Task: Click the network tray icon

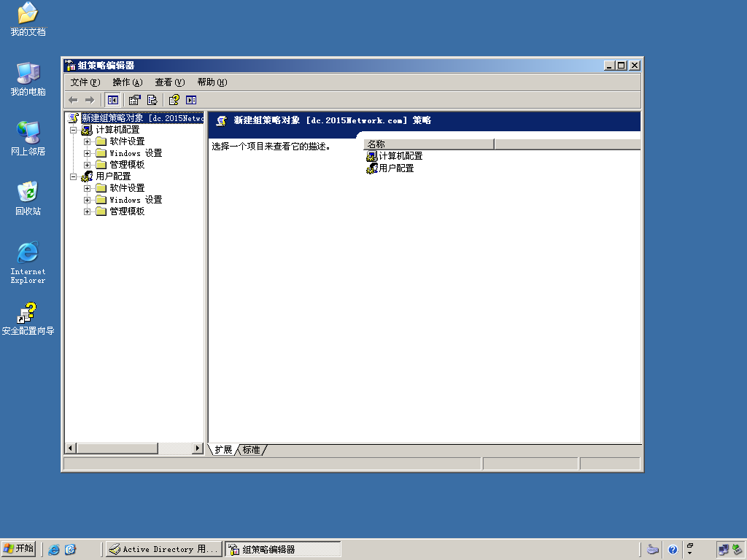Action: [723, 550]
